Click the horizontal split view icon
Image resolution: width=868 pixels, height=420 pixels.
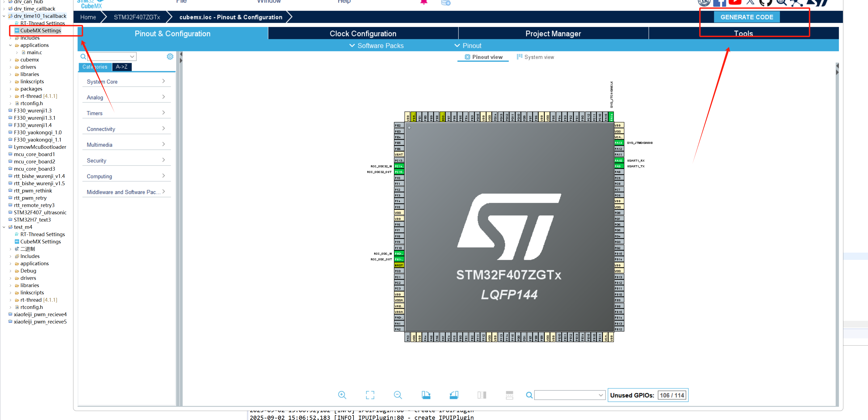coord(509,395)
